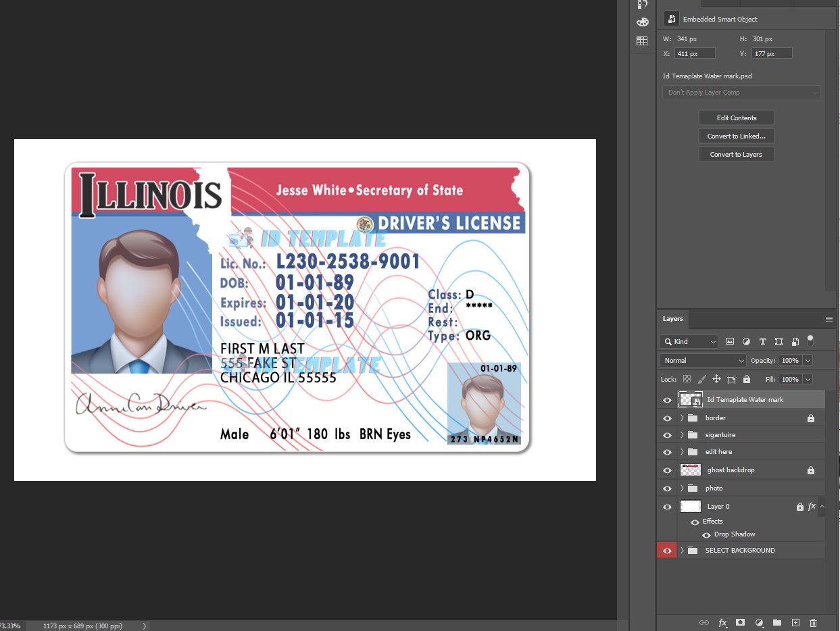This screenshot has width=840, height=631.
Task: Toggle visibility of photo group
Action: coord(668,488)
